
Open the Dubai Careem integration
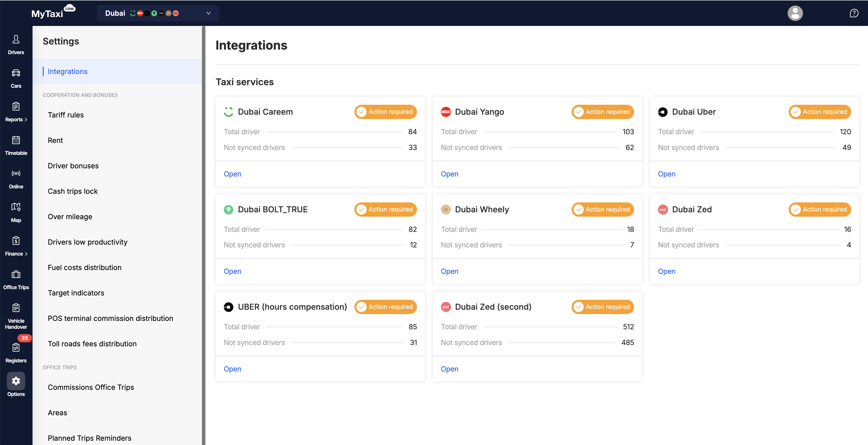coord(232,174)
